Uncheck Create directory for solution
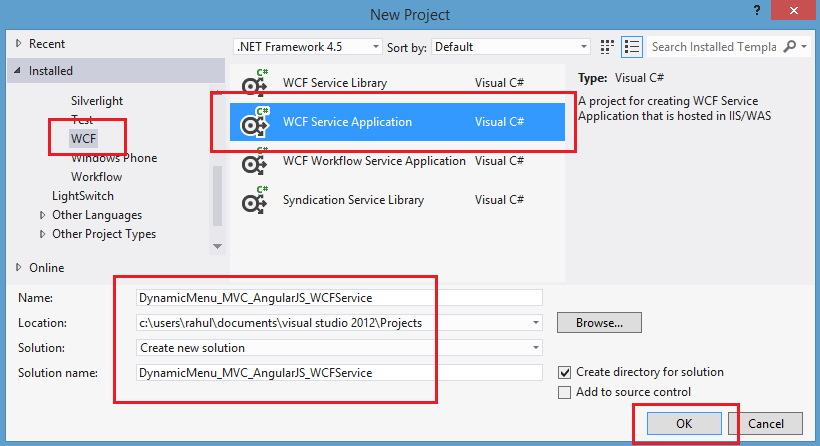 pos(566,372)
